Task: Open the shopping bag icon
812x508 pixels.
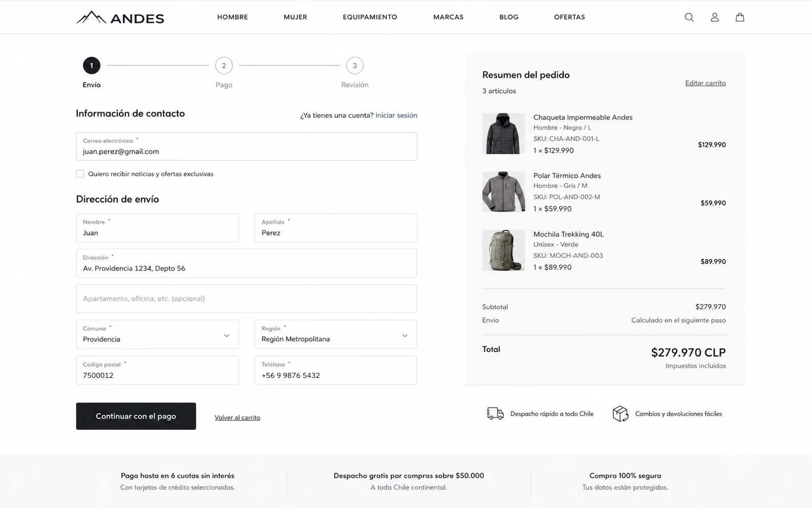Action: pos(740,17)
